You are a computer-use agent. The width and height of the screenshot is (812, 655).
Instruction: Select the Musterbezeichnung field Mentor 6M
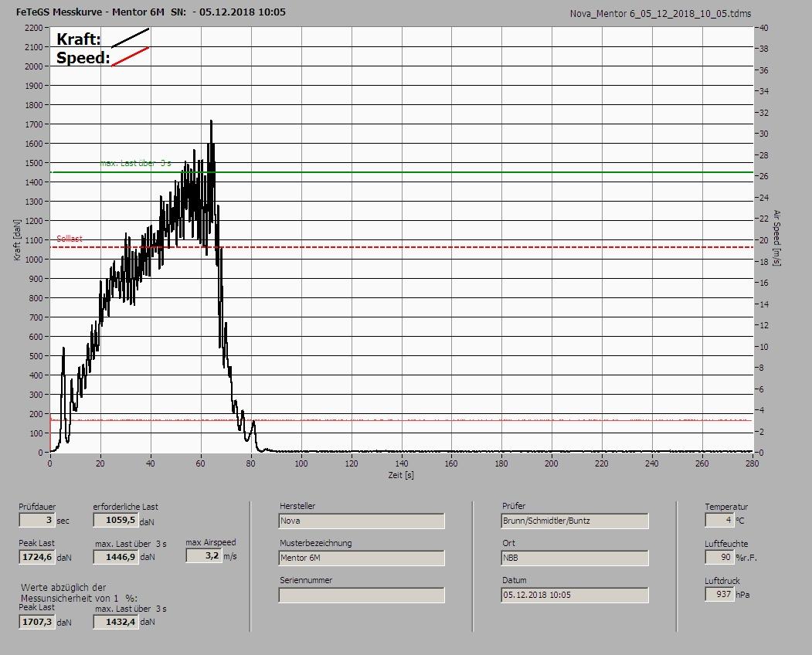pos(362,558)
